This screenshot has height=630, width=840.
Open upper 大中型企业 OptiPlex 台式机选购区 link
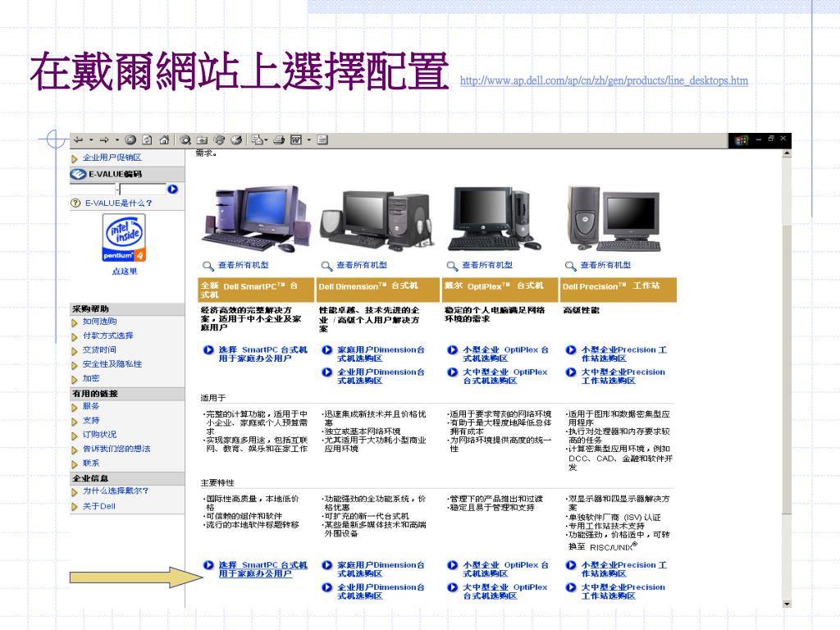coord(505,376)
